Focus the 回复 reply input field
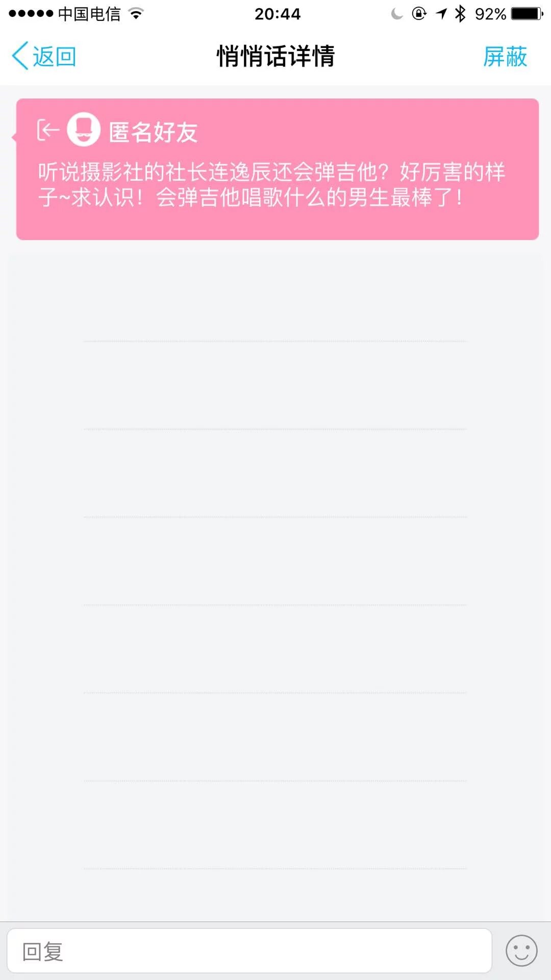Image resolution: width=551 pixels, height=980 pixels. [x=249, y=950]
